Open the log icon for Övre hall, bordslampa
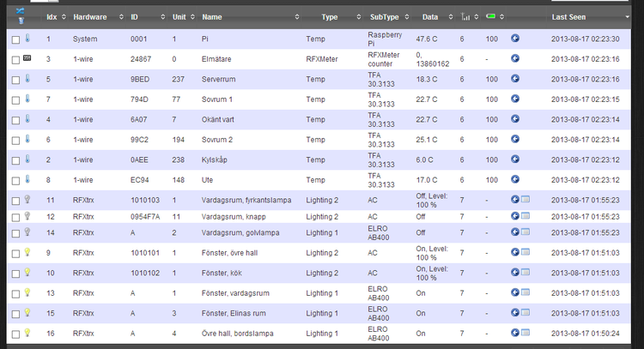644x349 pixels. click(526, 333)
